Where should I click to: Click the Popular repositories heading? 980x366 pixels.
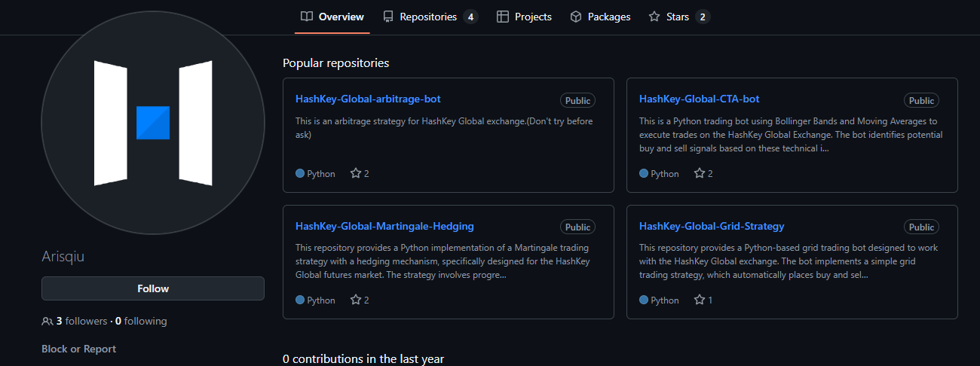[x=335, y=63]
